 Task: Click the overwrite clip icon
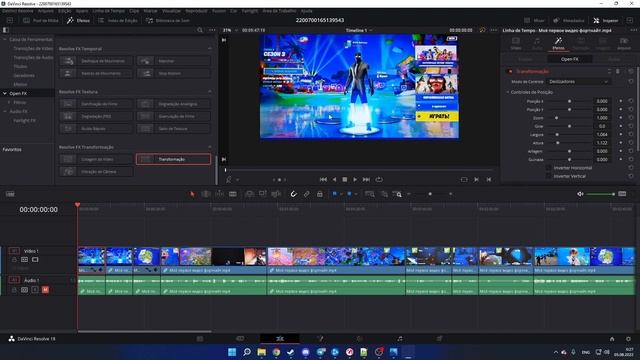(x=262, y=194)
